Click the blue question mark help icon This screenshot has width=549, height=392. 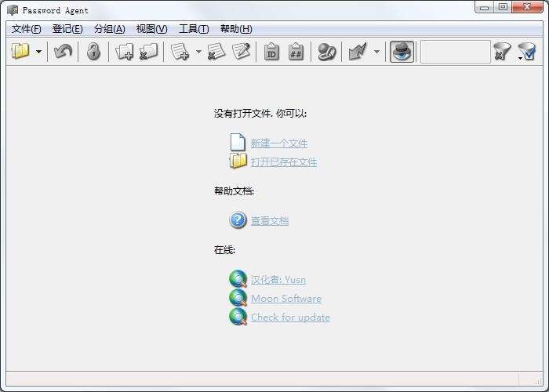pos(238,220)
